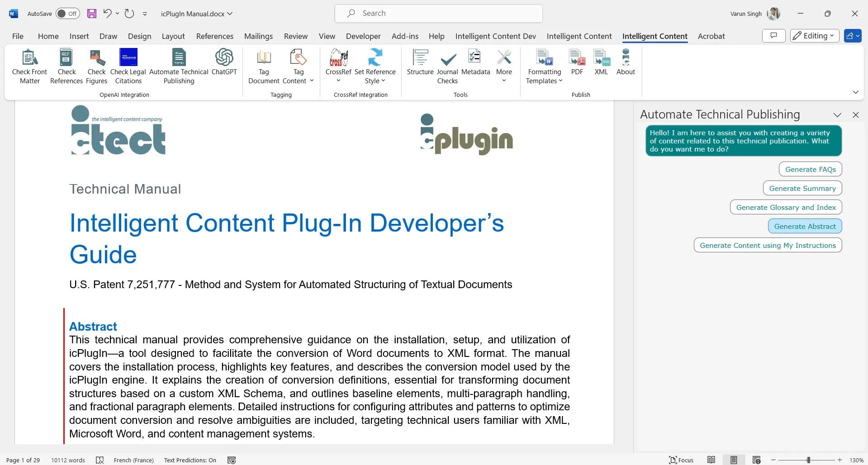Open Customize Quick Access Toolbar dropdown

(145, 14)
